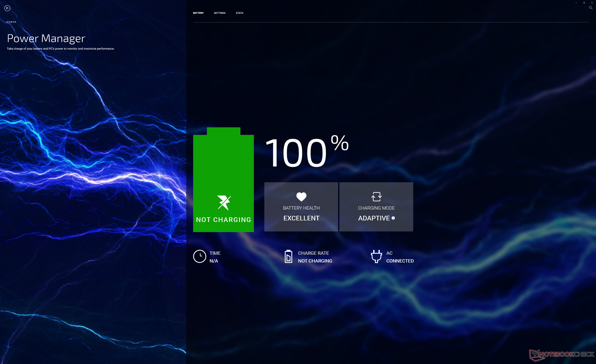Viewport: 596px width, 364px height.
Task: Open search with the magnifier icon
Action: (x=590, y=8)
